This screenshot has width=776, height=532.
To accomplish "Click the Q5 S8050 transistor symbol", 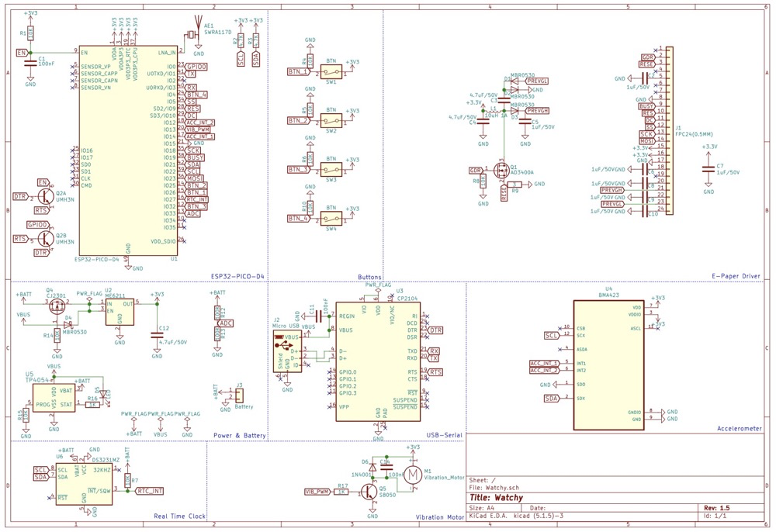I will coord(370,492).
